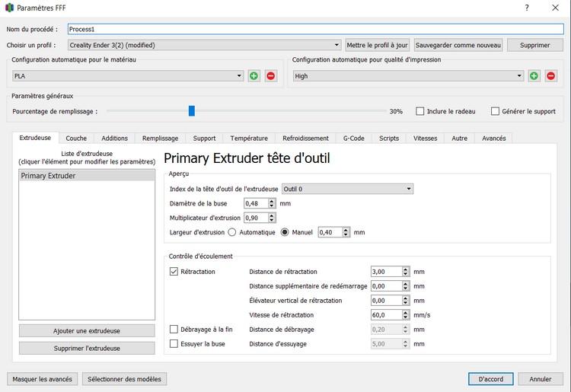
Task: Select the Extrudeuse tab
Action: 35,138
